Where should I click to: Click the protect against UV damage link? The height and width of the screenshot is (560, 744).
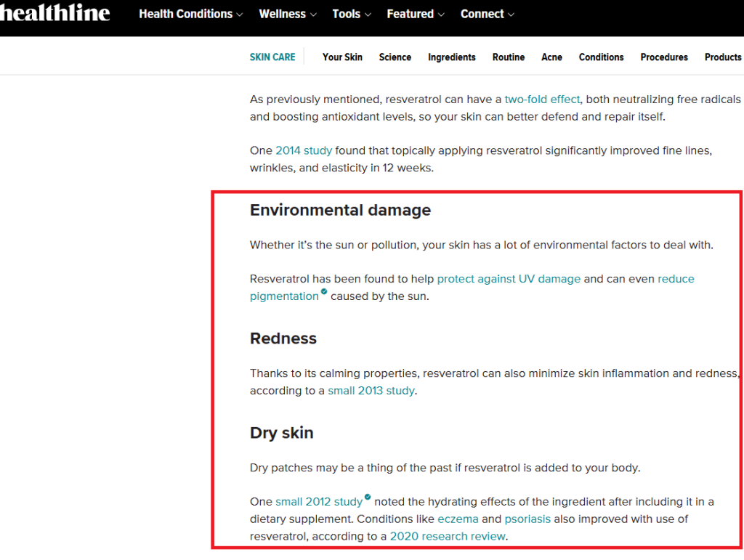(509, 279)
